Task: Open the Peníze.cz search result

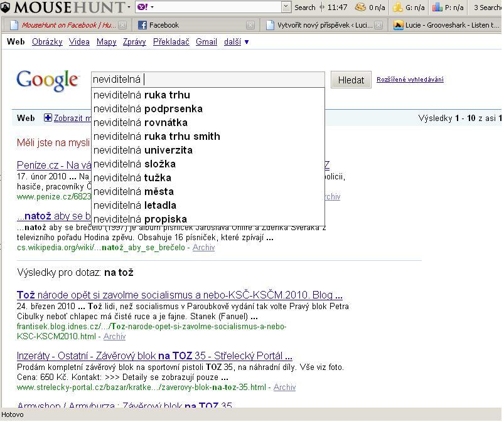Action: 54,165
